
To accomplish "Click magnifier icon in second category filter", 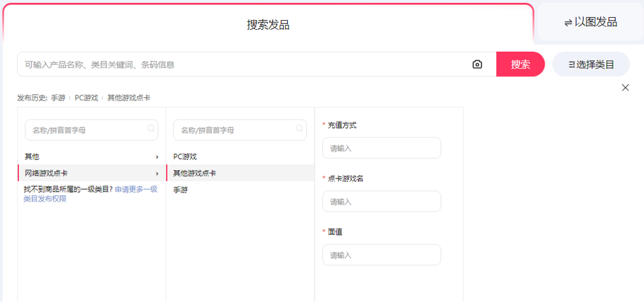I will click(x=300, y=128).
